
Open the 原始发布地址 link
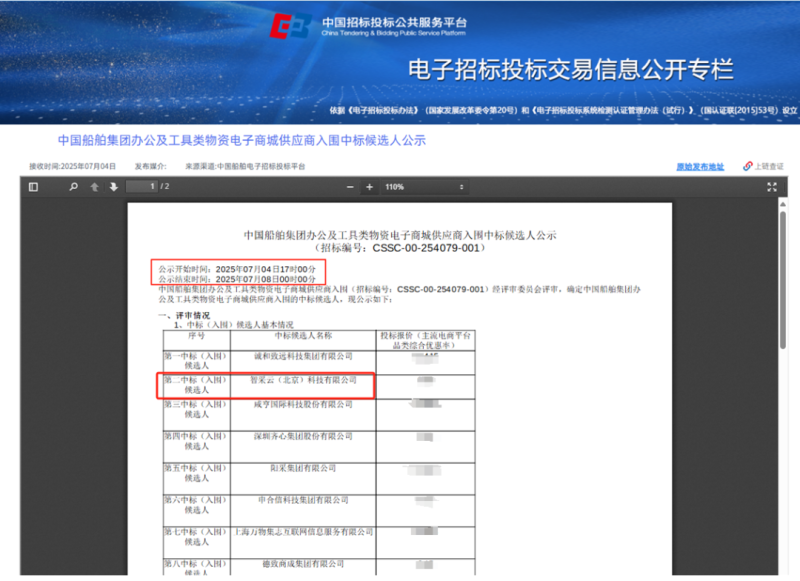pyautogui.click(x=700, y=167)
